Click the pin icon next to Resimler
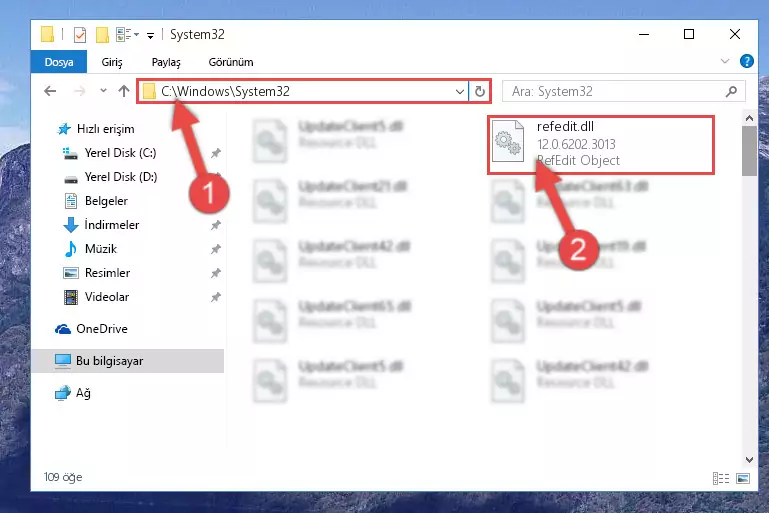 [x=215, y=274]
